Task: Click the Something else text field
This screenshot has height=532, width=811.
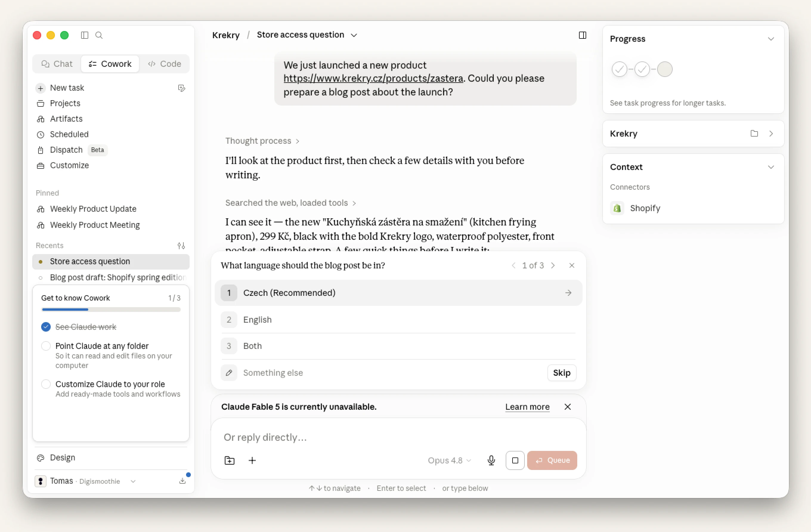Action: pos(392,373)
